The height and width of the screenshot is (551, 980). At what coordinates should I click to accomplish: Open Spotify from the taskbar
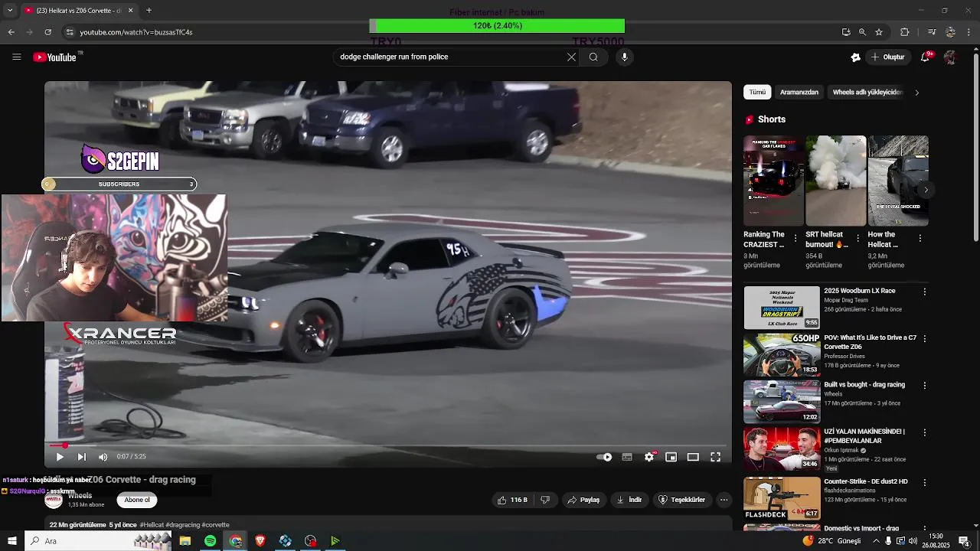(210, 541)
